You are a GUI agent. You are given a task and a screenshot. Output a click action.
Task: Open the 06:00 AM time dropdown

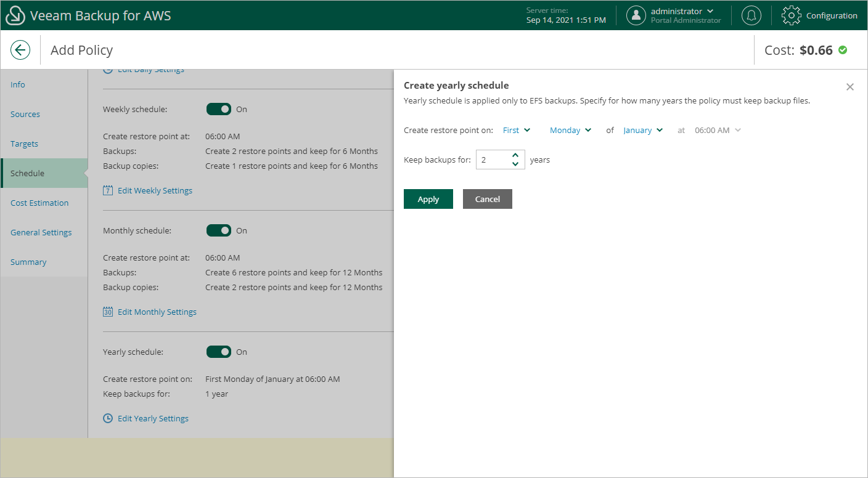pyautogui.click(x=718, y=130)
